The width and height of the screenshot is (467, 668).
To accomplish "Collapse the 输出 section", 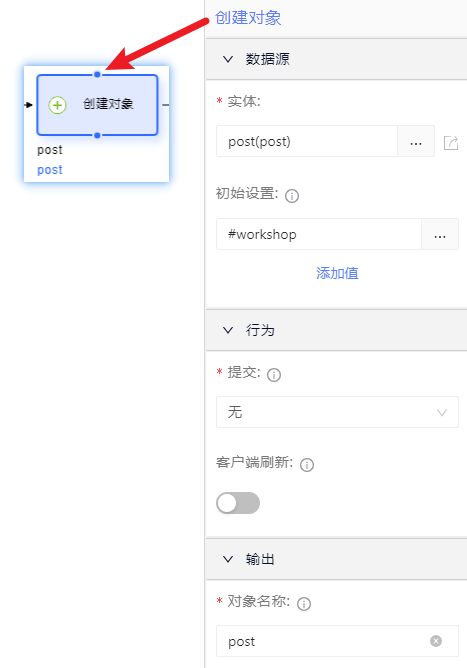I will 228,559.
